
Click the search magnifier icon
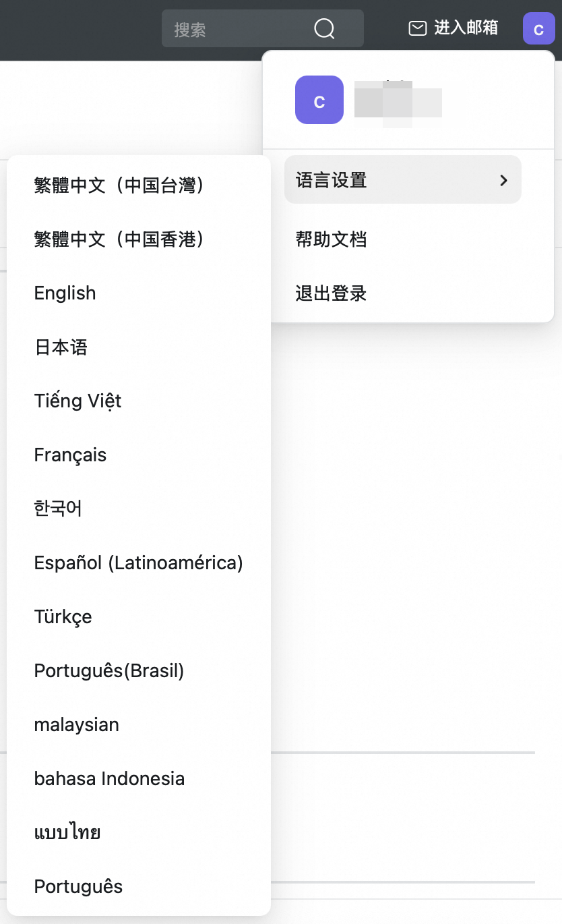click(x=324, y=28)
